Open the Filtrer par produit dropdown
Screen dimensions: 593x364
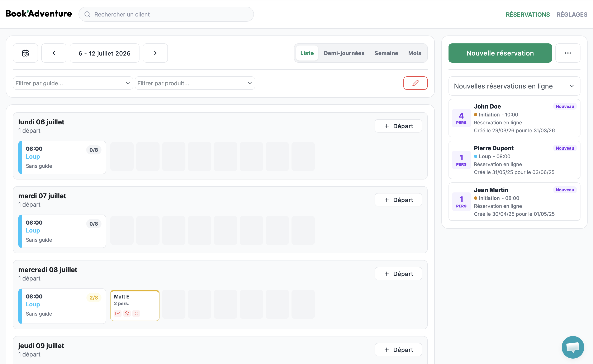point(195,83)
